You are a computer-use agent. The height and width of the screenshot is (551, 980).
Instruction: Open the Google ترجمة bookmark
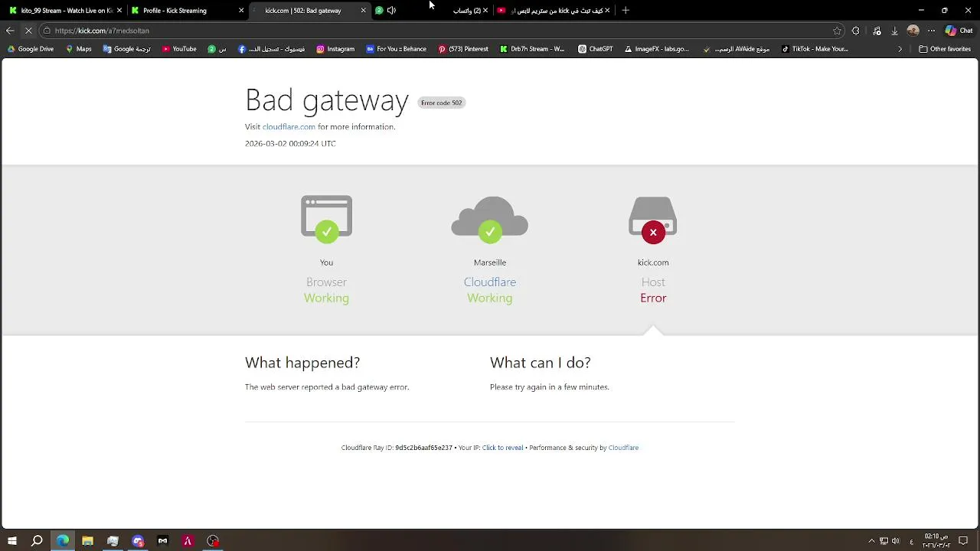coord(127,49)
